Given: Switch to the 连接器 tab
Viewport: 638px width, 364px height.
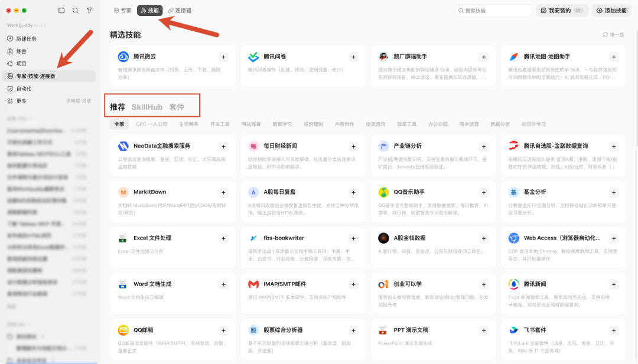Looking at the screenshot, I should pyautogui.click(x=180, y=11).
